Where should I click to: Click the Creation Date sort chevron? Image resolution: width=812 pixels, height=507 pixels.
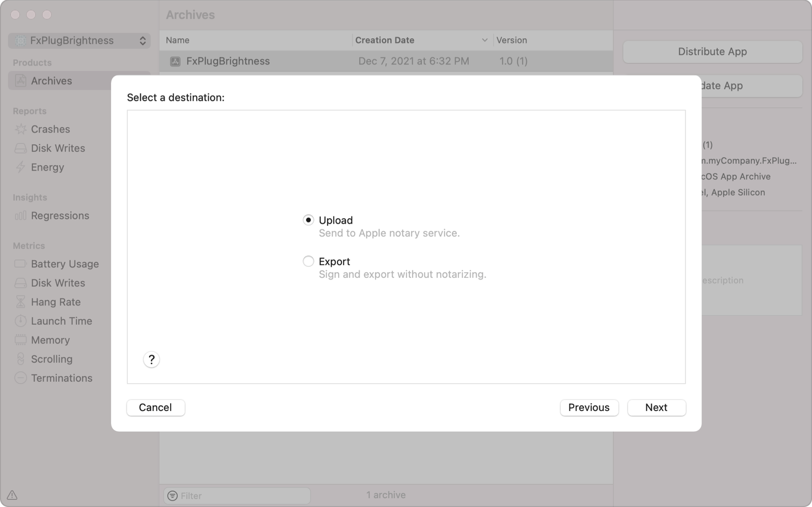[x=484, y=40]
